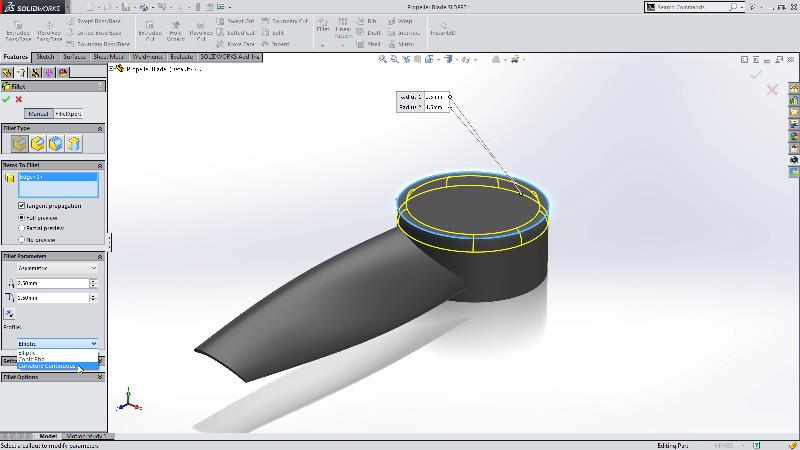Select the No preview radio button
The width and height of the screenshot is (800, 450).
[x=21, y=239]
